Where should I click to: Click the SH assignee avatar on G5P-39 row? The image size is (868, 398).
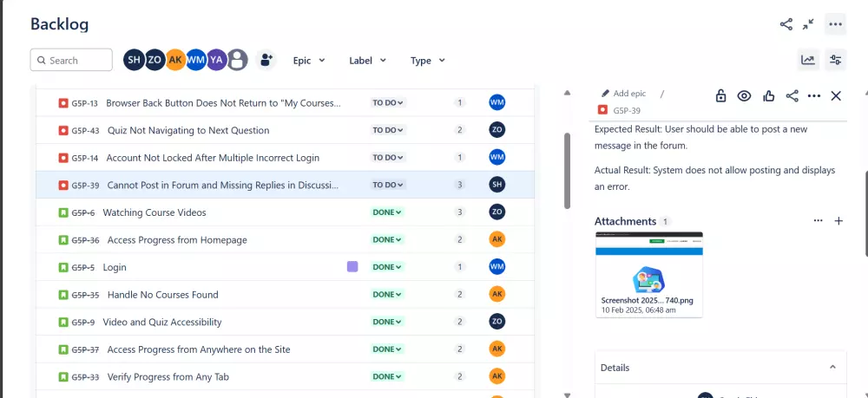pyautogui.click(x=497, y=185)
